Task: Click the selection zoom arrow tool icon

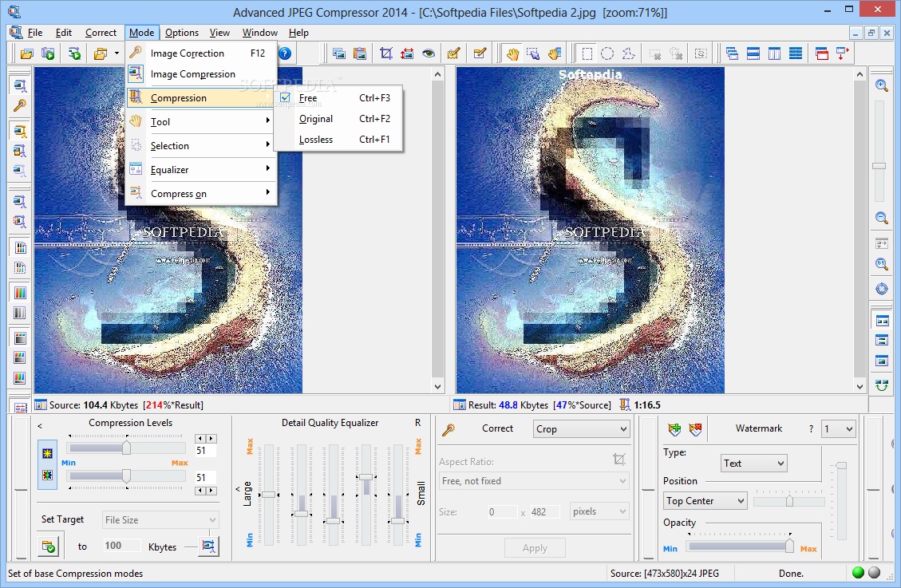Action: [532, 54]
